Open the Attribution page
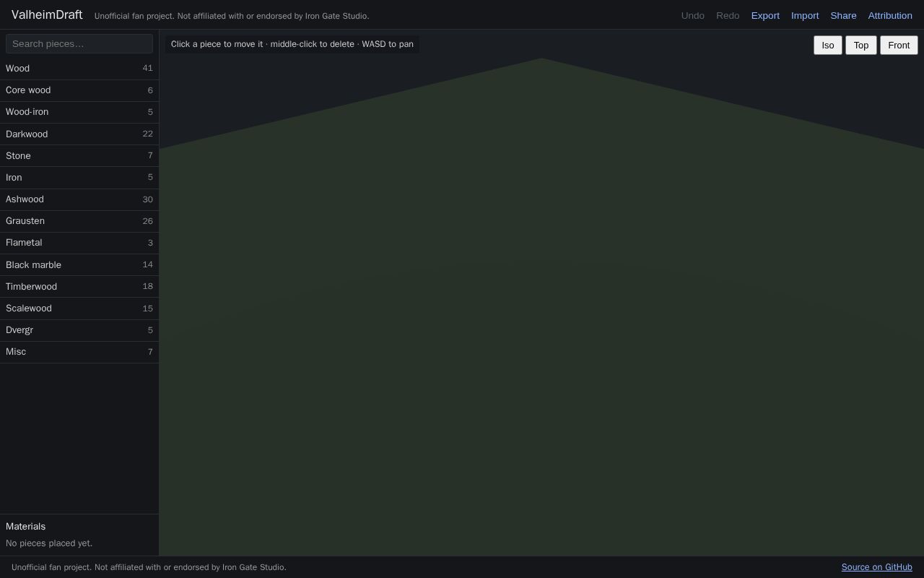Screen dimensions: 924x578 click(x=890, y=15)
